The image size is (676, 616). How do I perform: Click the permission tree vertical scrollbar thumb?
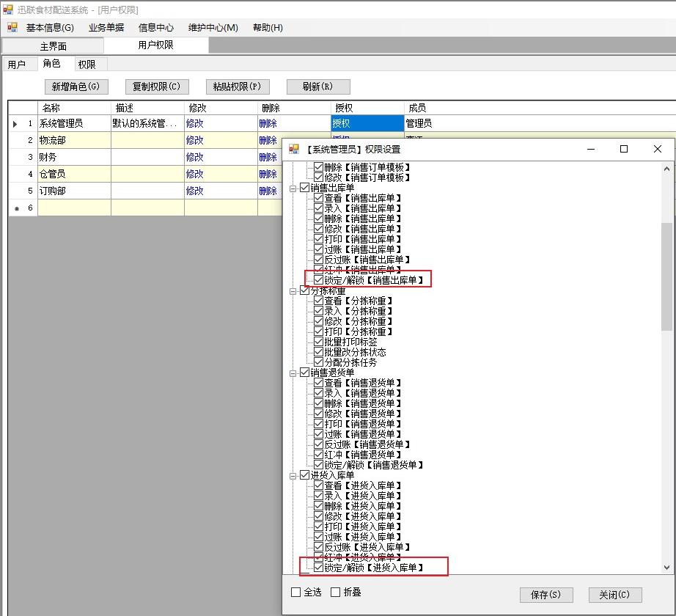(x=667, y=276)
